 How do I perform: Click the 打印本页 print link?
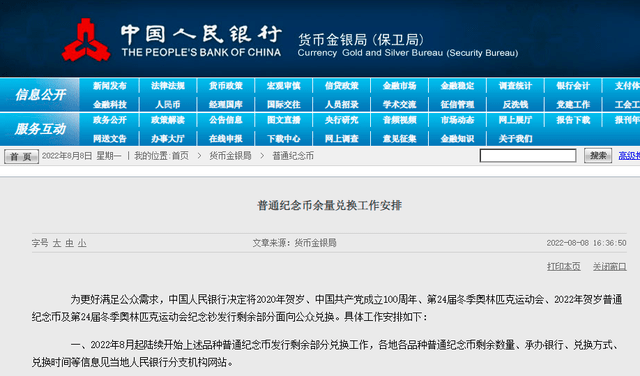[x=564, y=267]
